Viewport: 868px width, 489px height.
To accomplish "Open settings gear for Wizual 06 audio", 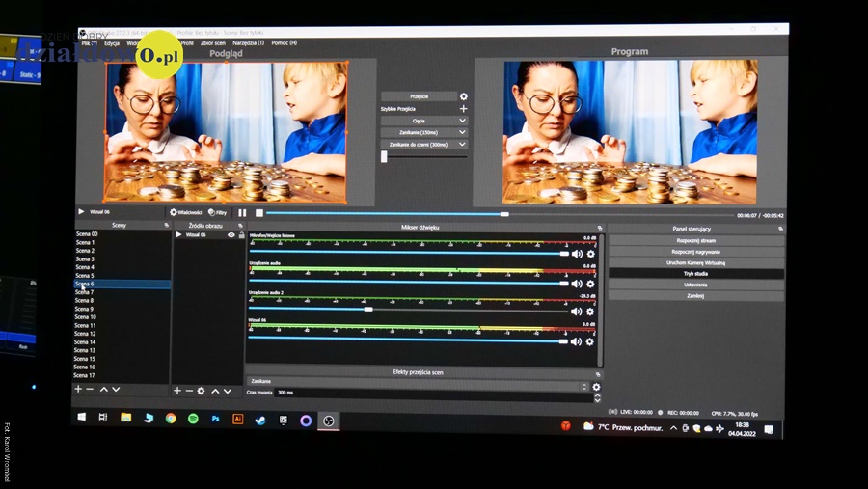I will coord(589,341).
